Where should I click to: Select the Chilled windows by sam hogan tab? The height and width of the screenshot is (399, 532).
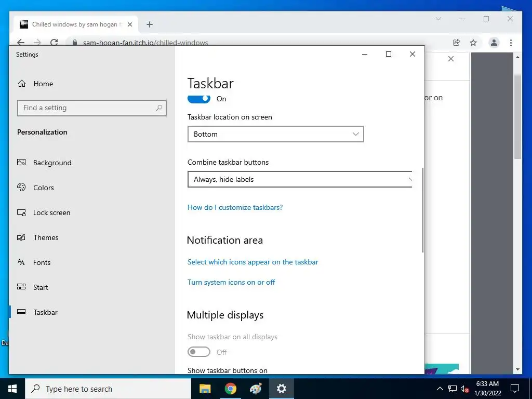[x=76, y=24]
